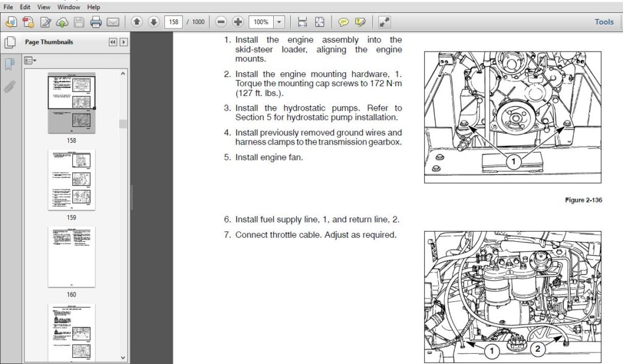The height and width of the screenshot is (364, 623).
Task: Open the File menu
Action: 8,7
